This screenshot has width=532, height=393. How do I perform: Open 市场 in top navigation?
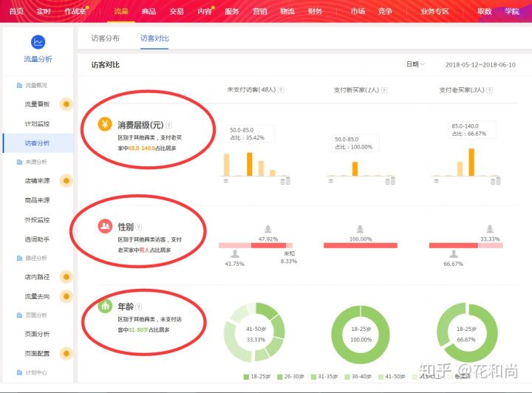(358, 11)
